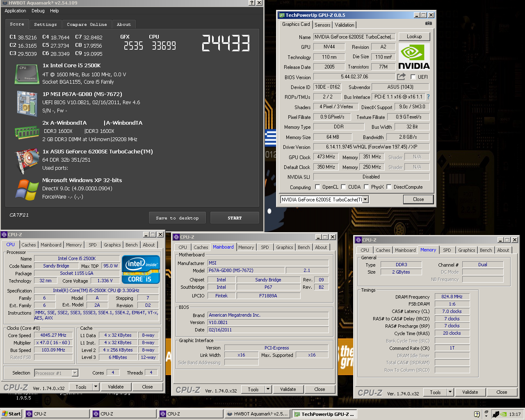Switch to the Settings tab in Aquamark
Image resolution: width=525 pixels, height=420 pixels.
(x=46, y=25)
